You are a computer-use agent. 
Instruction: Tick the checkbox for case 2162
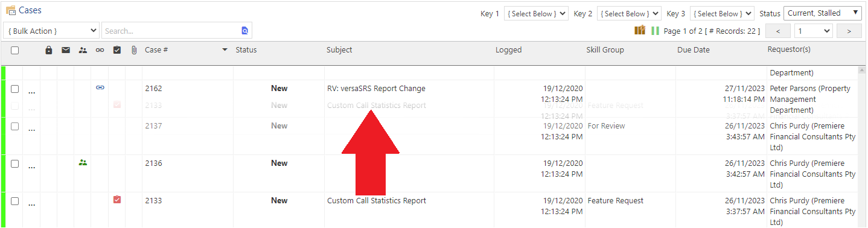pyautogui.click(x=14, y=89)
